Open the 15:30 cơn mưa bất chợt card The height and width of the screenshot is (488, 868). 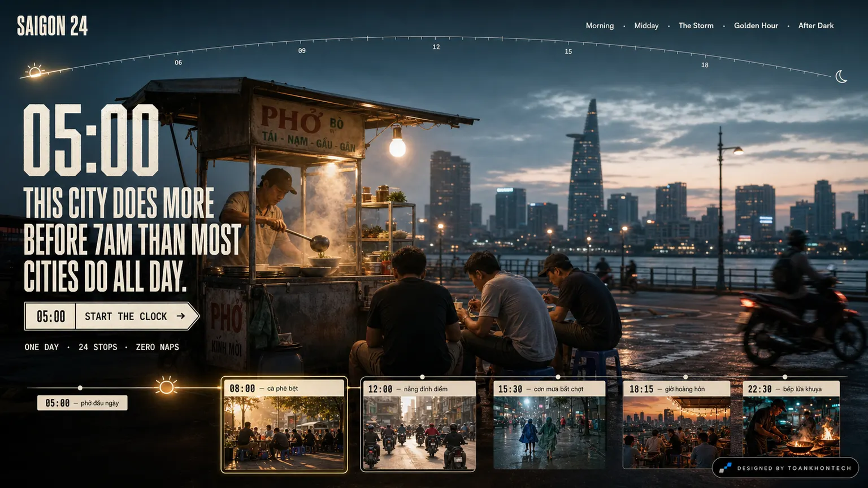(549, 425)
